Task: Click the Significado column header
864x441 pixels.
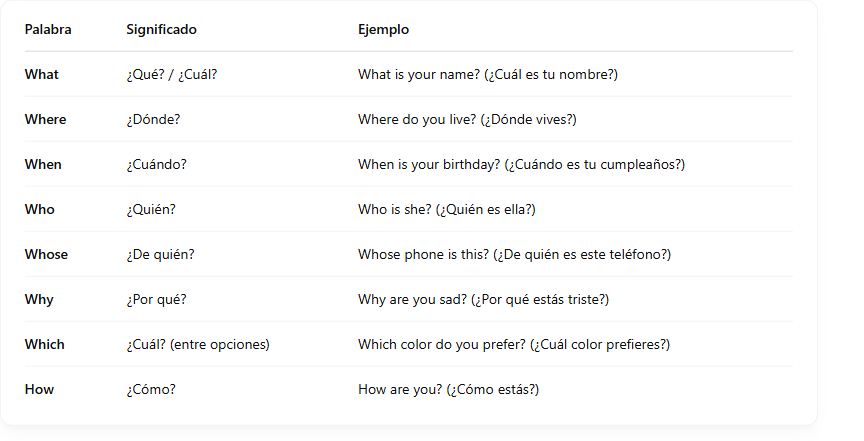Action: (161, 30)
